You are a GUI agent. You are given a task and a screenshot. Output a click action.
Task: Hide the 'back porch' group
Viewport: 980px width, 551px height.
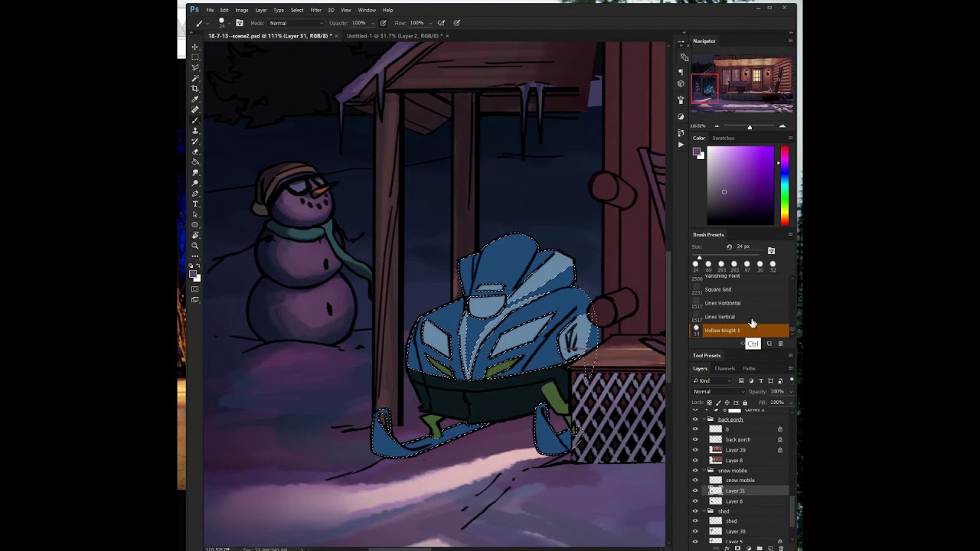click(x=695, y=419)
